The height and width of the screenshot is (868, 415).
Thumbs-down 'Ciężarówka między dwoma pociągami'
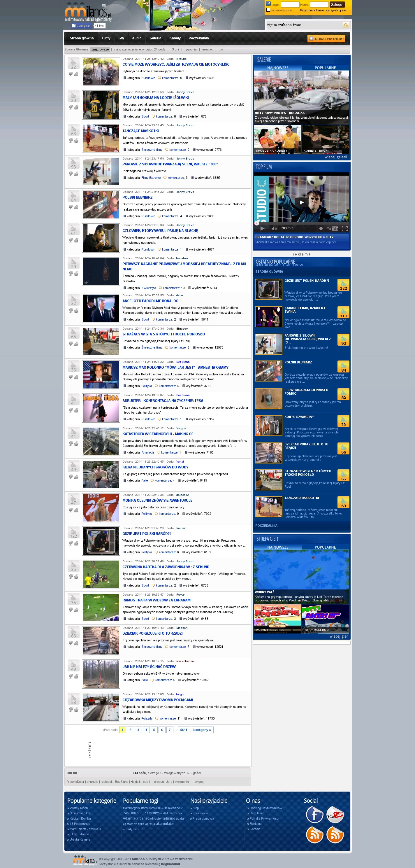(x=71, y=710)
